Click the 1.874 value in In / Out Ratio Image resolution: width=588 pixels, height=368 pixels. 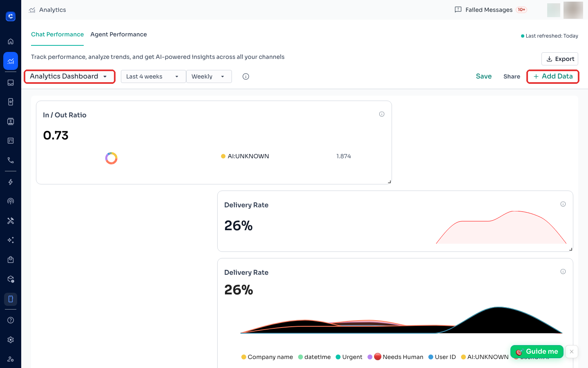[x=343, y=156]
